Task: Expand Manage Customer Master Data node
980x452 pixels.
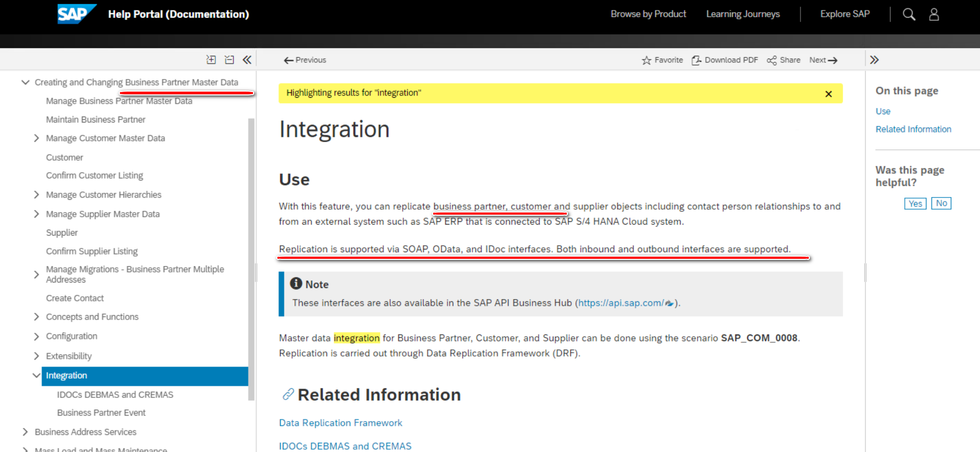Action: 36,138
